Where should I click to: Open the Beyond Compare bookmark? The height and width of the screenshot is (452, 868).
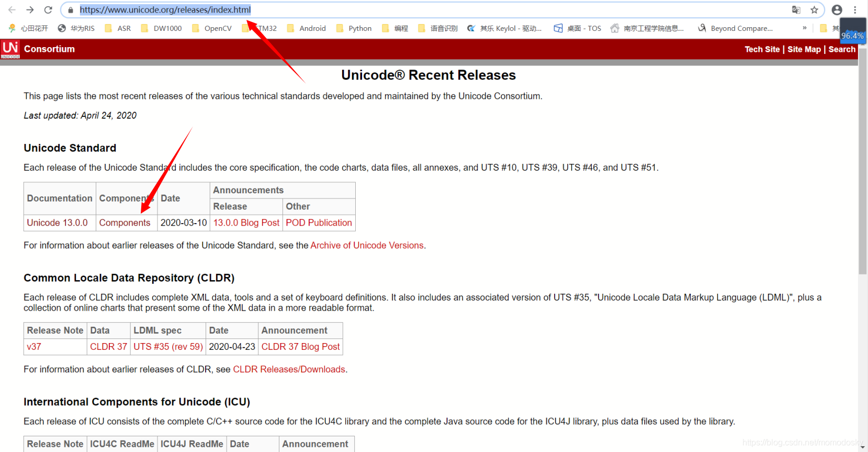tap(736, 28)
